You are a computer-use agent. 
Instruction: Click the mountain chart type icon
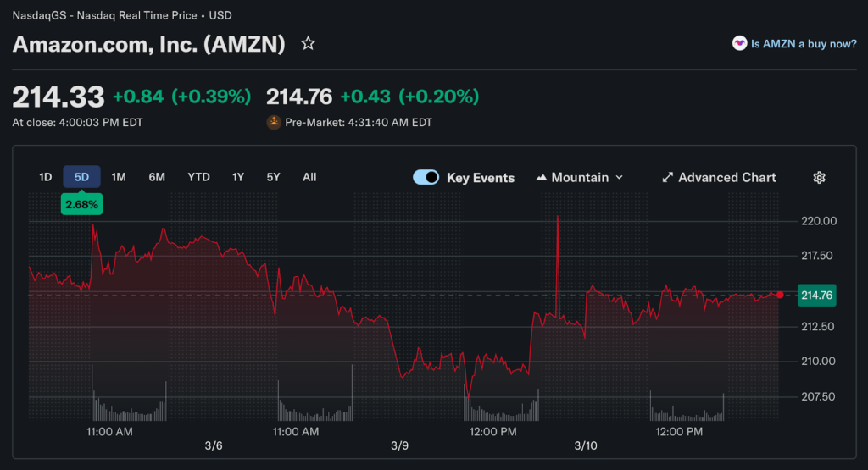542,177
